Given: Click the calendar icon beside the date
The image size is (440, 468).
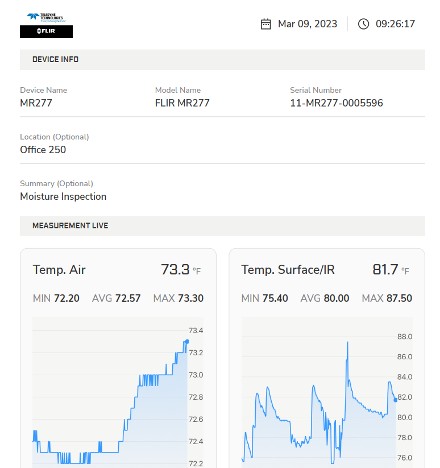Looking at the screenshot, I should coord(266,24).
